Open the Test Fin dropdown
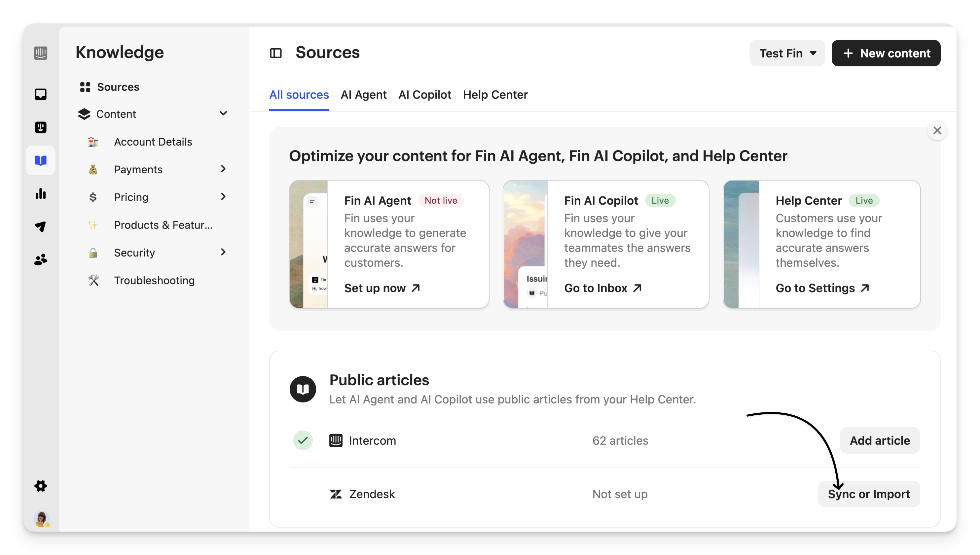This screenshot has height=555, width=980. pos(787,53)
